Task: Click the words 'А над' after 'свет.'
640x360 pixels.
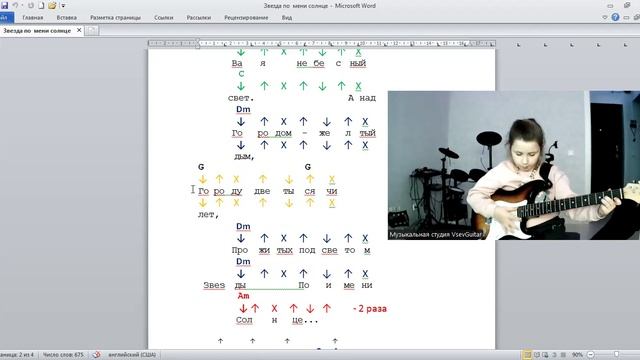Action: (x=362, y=98)
